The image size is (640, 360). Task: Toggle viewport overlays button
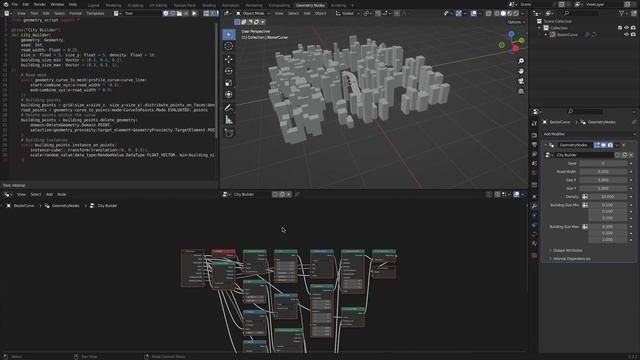(473, 13)
